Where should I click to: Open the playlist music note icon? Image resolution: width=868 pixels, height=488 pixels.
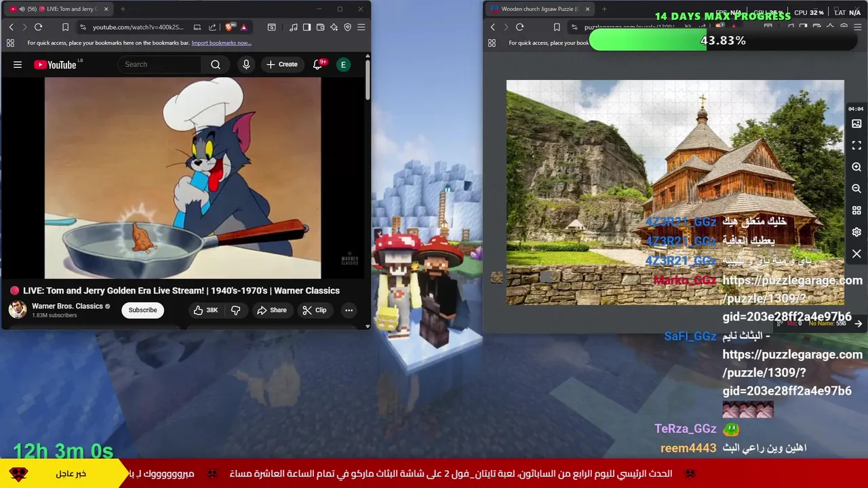tap(293, 27)
